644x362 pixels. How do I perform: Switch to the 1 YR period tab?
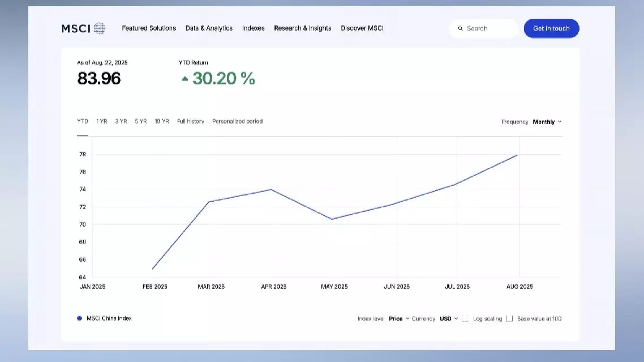pyautogui.click(x=101, y=121)
